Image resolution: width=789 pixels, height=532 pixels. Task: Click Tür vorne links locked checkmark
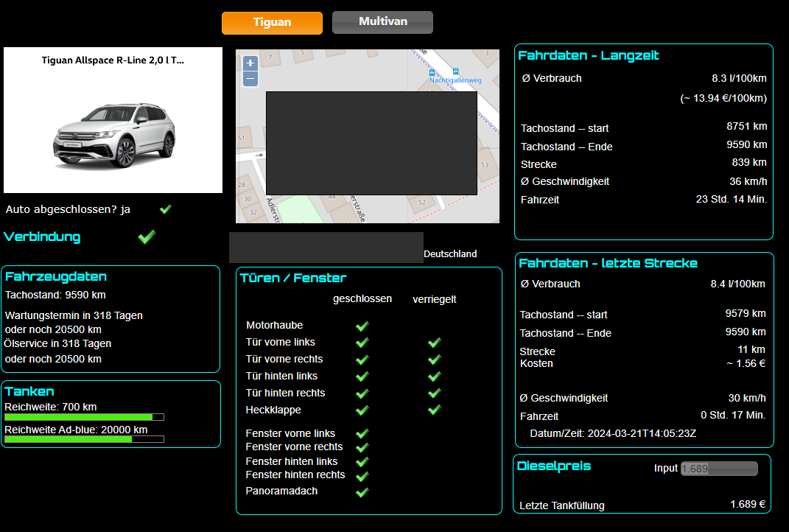(434, 343)
